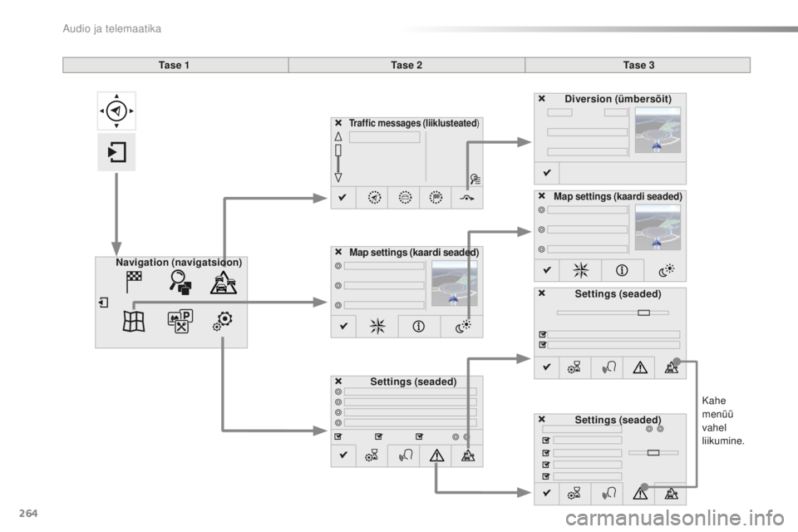The width and height of the screenshot is (798, 532).
Task: Tap the traffic options icon in Tase 2 Settings
Action: pyautogui.click(x=468, y=456)
